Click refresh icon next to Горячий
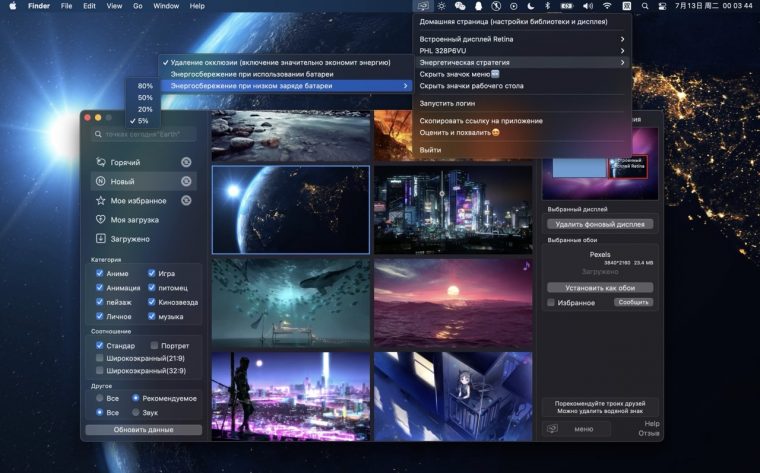760x473 pixels. click(x=186, y=162)
